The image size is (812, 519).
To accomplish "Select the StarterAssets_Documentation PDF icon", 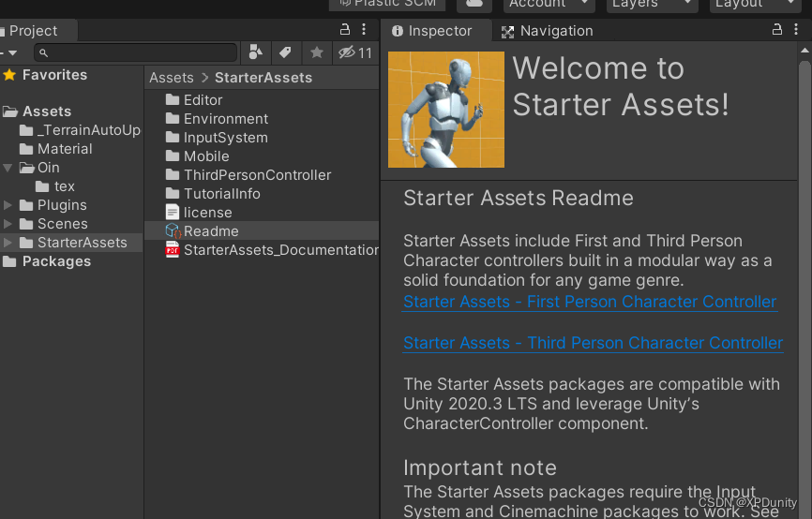I will point(172,250).
